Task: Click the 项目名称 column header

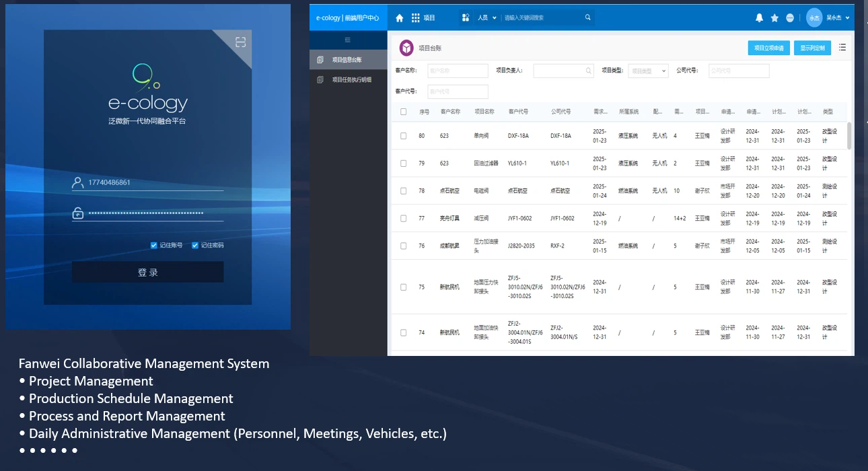Action: 484,112
